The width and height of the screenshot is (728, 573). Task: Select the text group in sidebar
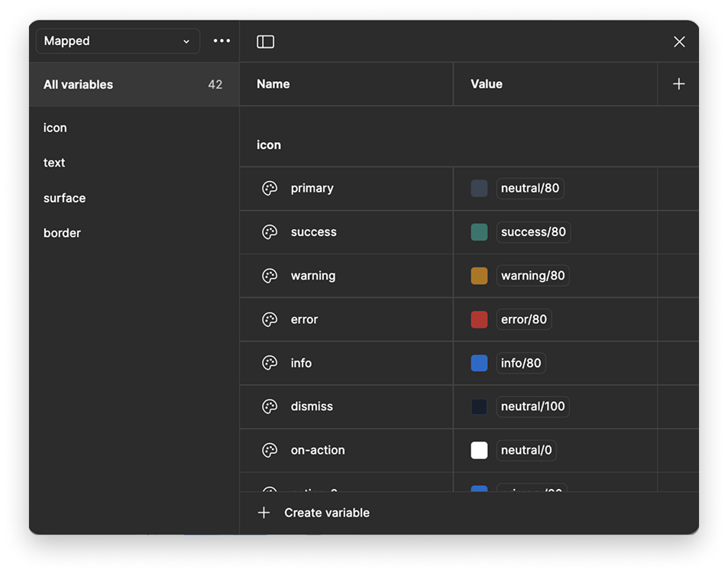tap(54, 163)
